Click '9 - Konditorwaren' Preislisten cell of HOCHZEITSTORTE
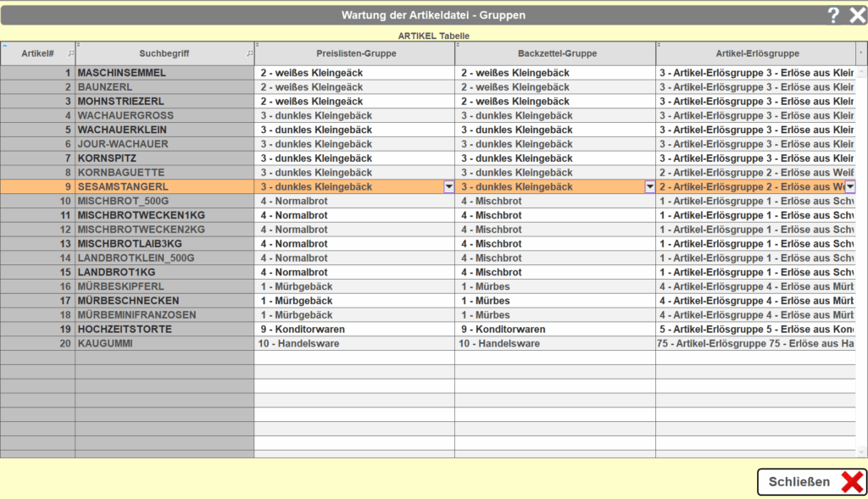Viewport: 868px width, 499px height. [x=355, y=330]
